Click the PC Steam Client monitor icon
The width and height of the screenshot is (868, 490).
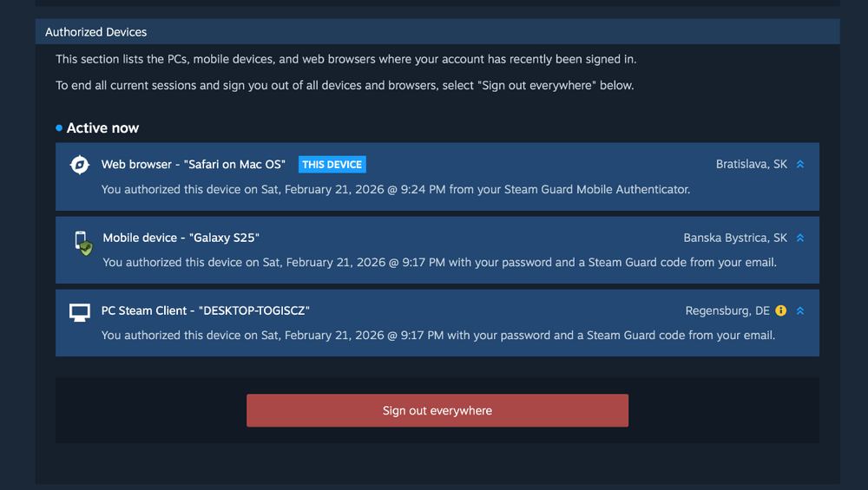point(80,312)
